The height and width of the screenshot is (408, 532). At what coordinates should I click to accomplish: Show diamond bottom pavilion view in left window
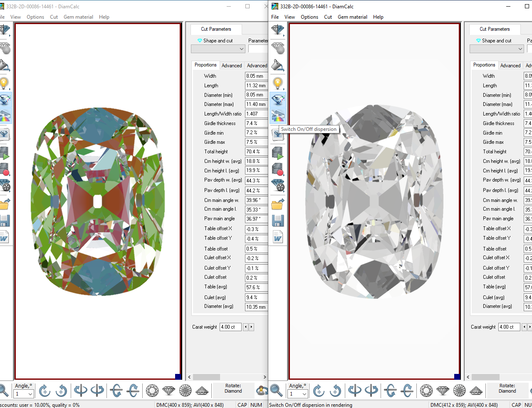(x=185, y=391)
